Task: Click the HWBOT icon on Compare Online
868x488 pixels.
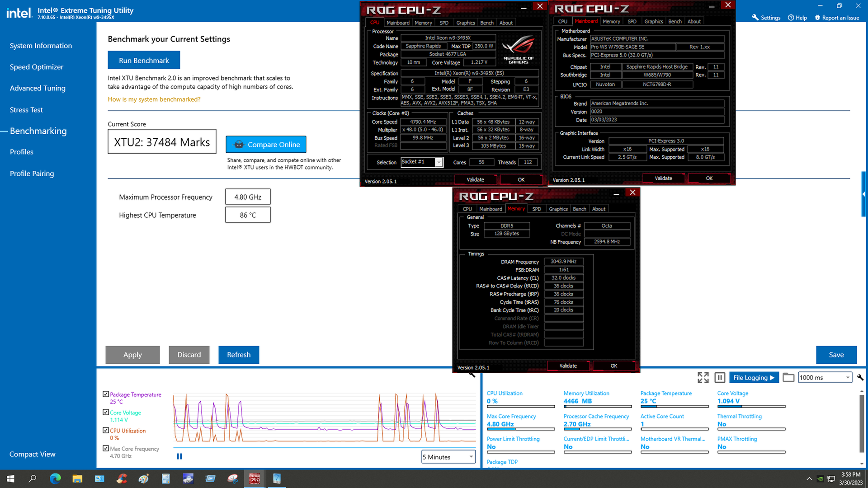Action: pos(239,145)
